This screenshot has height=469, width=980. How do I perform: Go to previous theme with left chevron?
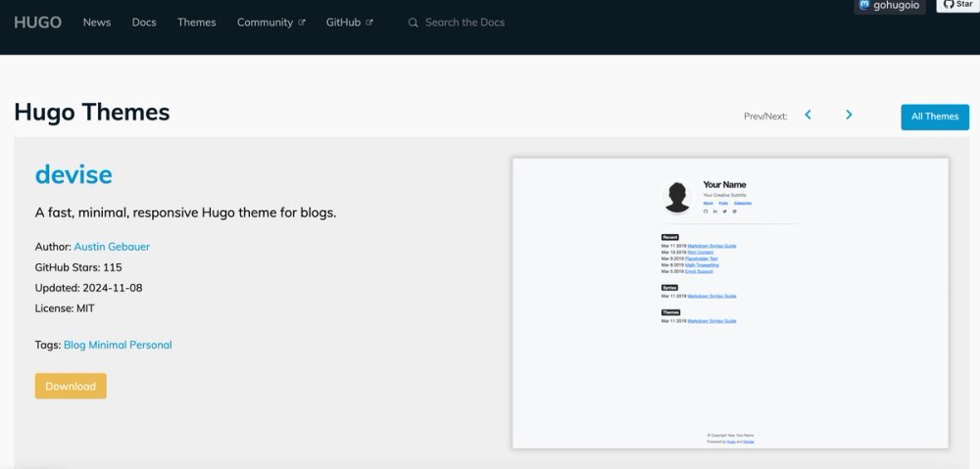point(808,115)
